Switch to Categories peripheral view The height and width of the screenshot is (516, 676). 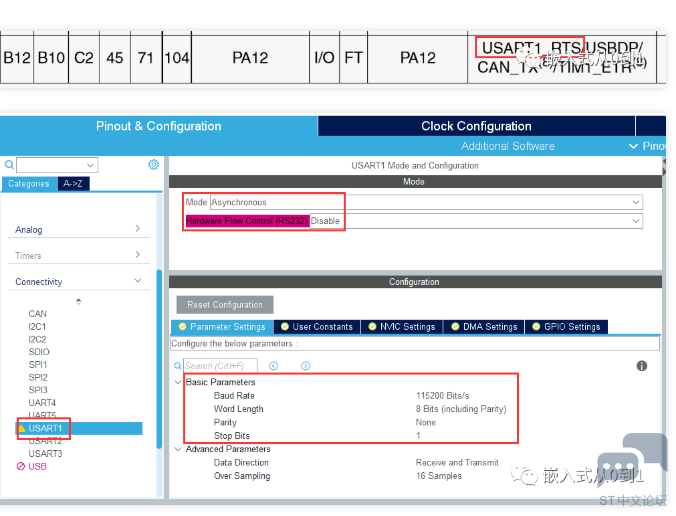point(28,184)
